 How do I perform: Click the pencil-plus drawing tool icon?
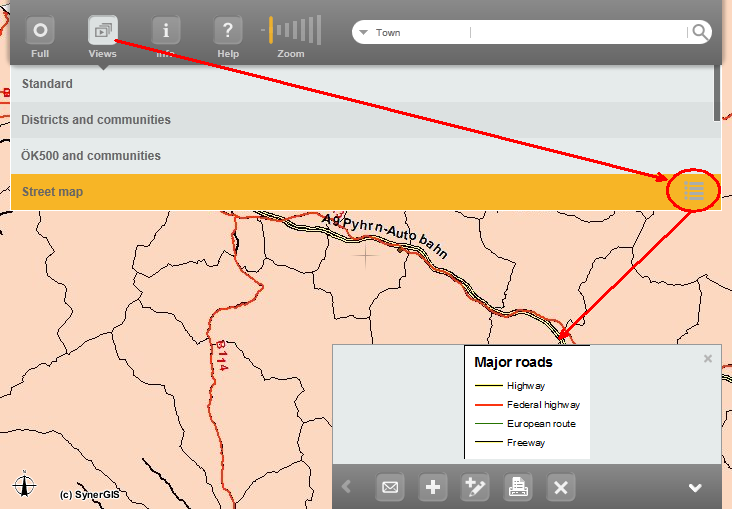point(475,487)
